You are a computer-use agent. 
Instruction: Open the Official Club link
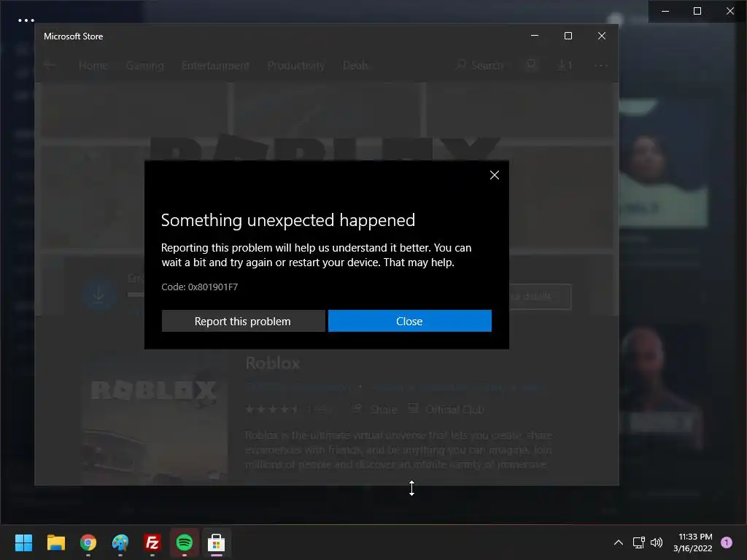point(446,409)
